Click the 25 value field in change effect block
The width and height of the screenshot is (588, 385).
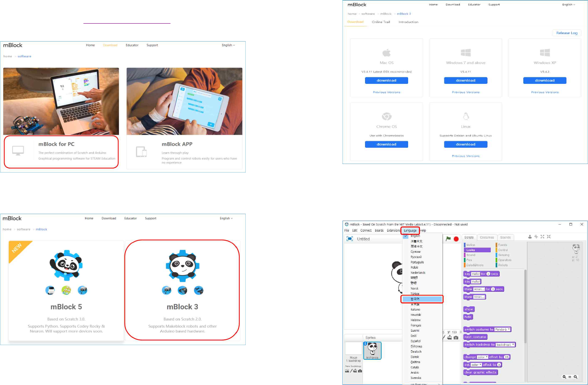[x=507, y=357]
